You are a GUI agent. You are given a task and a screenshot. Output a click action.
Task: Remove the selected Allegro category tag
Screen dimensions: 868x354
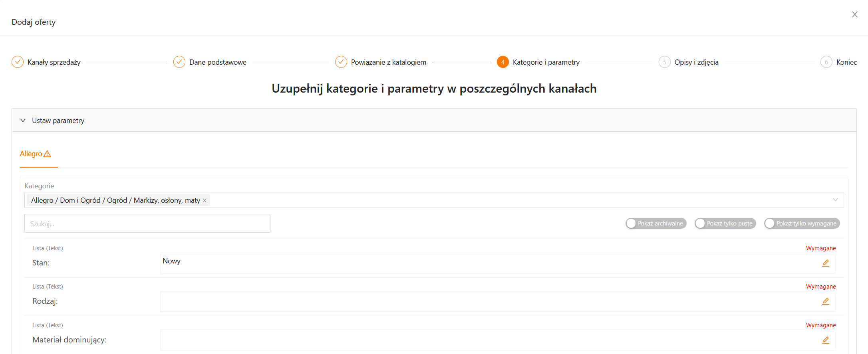click(x=205, y=200)
